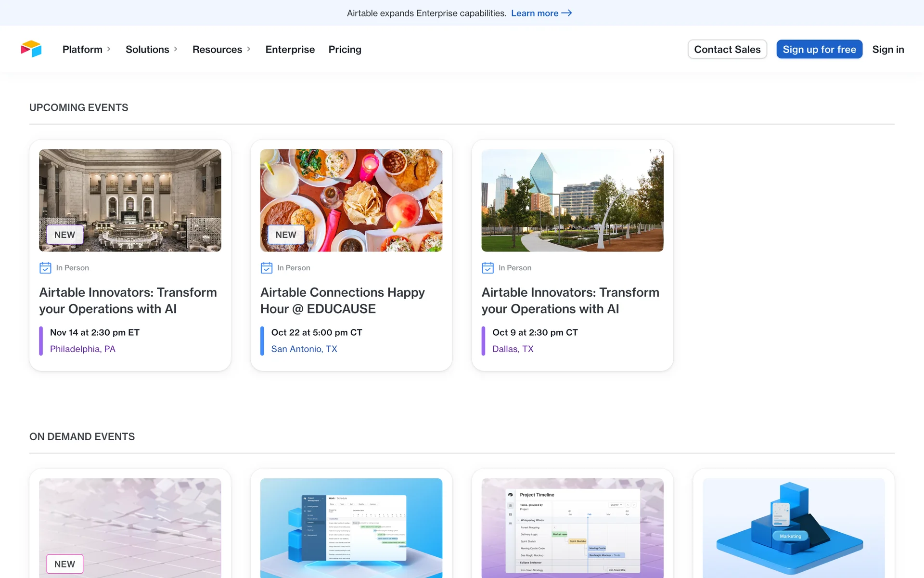The height and width of the screenshot is (578, 924).
Task: Click calendar icon on Philadelphia event card
Action: tap(45, 268)
